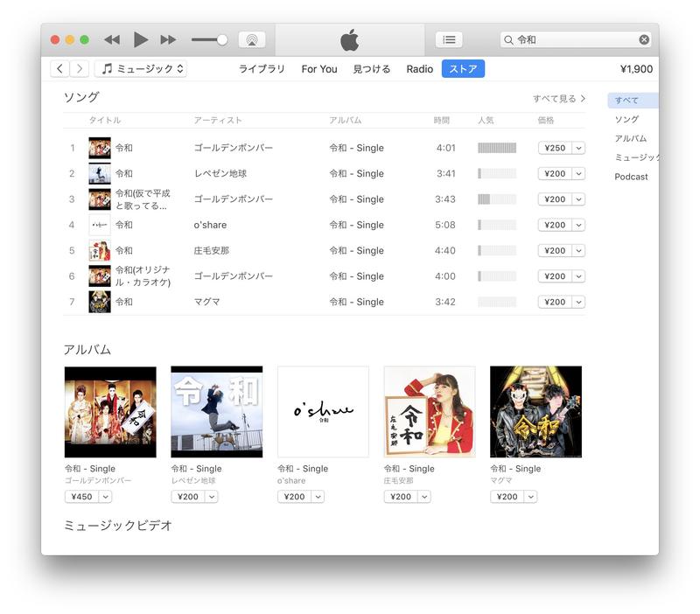Open dropdown beside ¥450 album price
The image size is (700, 614).
pyautogui.click(x=105, y=497)
